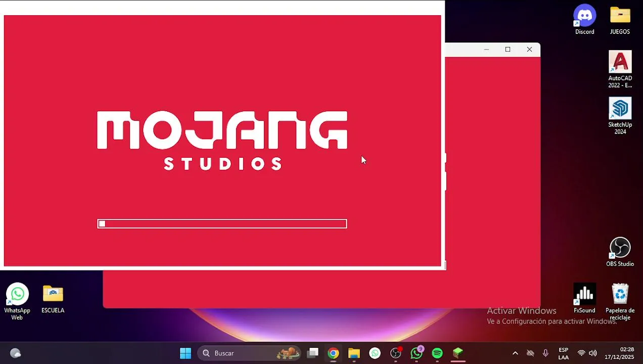The image size is (643, 364).
Task: Click the Buscar taskbar search box
Action: 249,353
